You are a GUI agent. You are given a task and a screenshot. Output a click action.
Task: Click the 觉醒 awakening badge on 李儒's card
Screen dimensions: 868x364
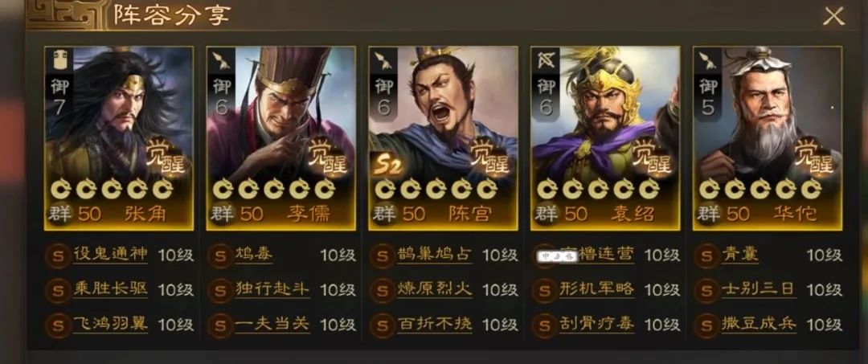(330, 156)
